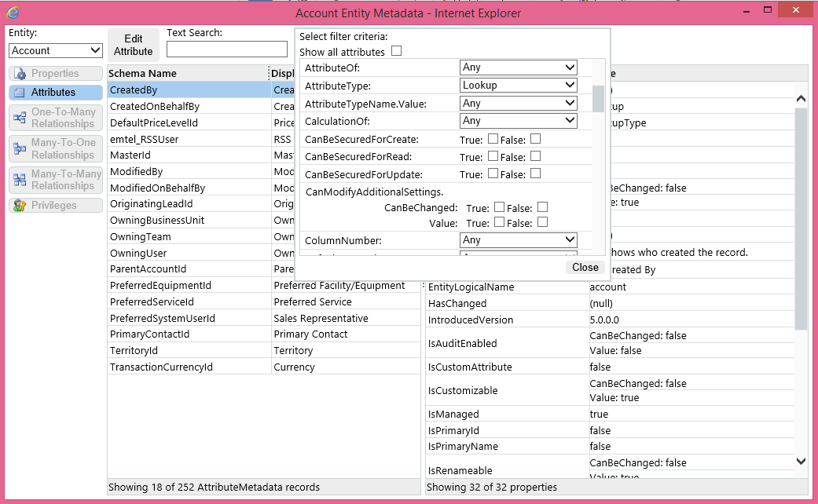Open the ColumnNumber filter dropdown
Viewport: 818px width, 504px height.
click(519, 239)
